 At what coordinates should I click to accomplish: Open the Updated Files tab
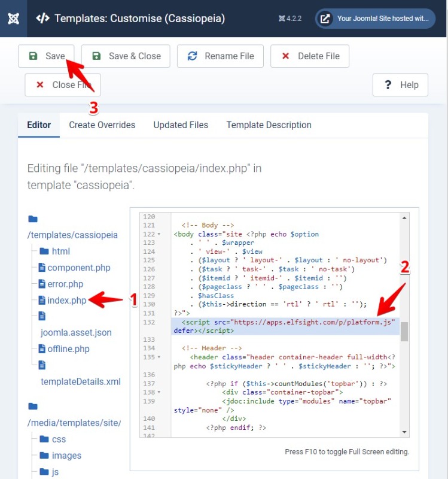coord(181,125)
